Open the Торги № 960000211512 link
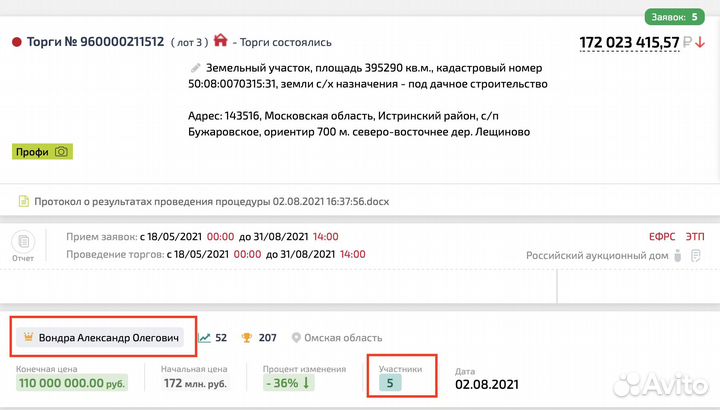Screen dimensions: 720x410 (96, 42)
